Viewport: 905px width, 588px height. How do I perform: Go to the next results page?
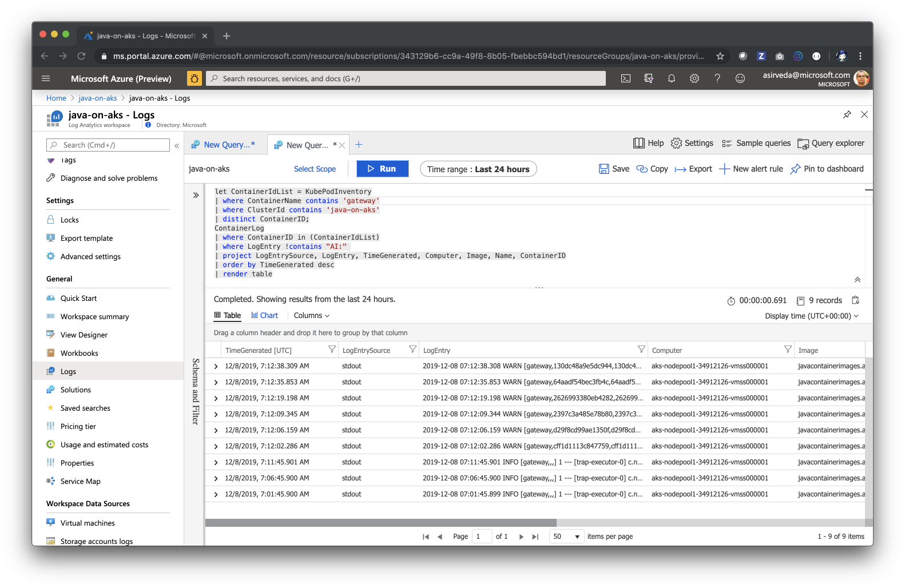coord(521,537)
